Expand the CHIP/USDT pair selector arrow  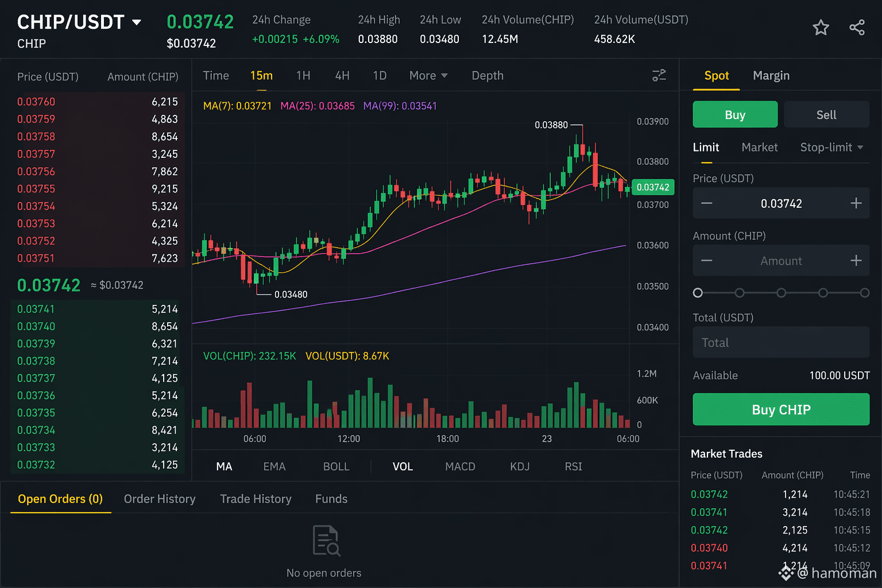click(x=137, y=22)
